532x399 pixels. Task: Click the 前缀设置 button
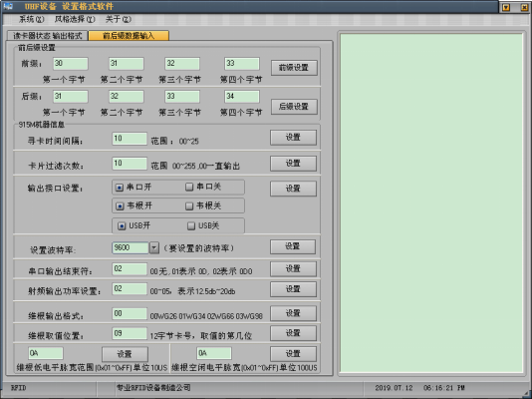click(x=294, y=68)
